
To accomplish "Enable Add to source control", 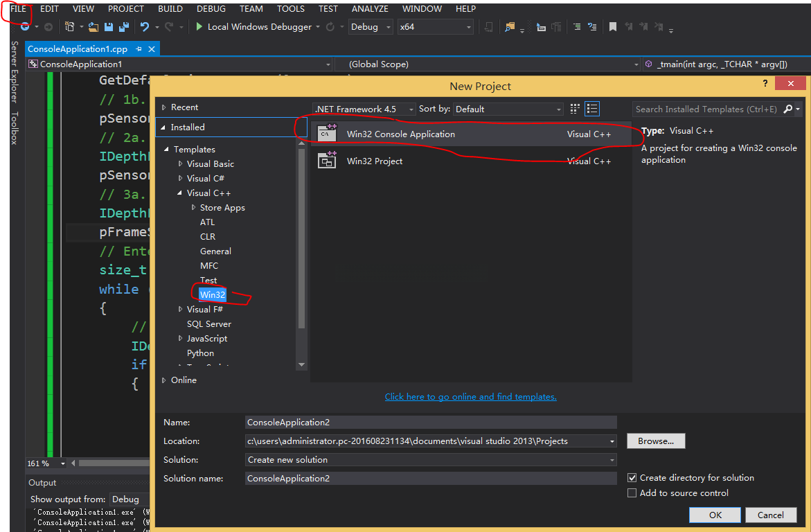I will tap(632, 493).
